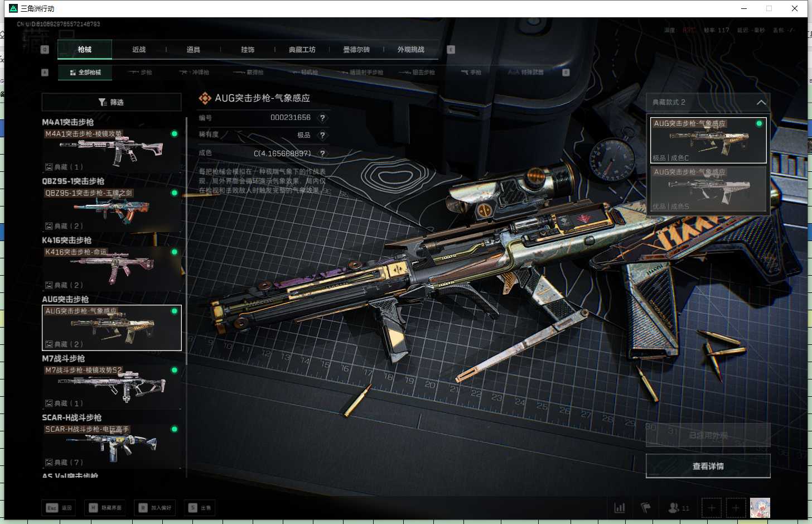Click the 查看详情 button
This screenshot has height=524, width=812.
click(x=708, y=466)
